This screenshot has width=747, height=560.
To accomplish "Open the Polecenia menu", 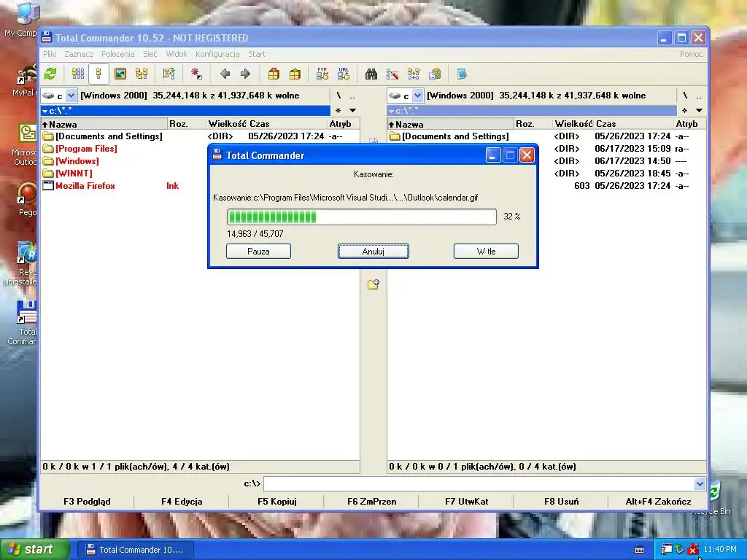I will [117, 54].
